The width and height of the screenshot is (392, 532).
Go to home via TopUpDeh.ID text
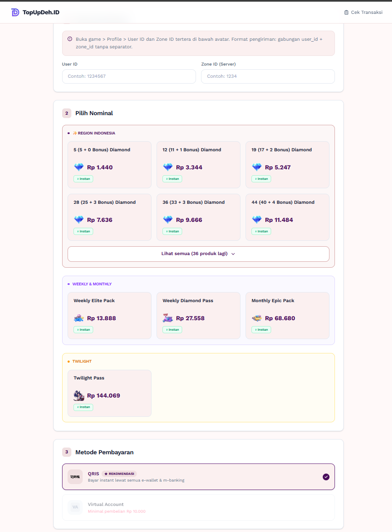41,13
